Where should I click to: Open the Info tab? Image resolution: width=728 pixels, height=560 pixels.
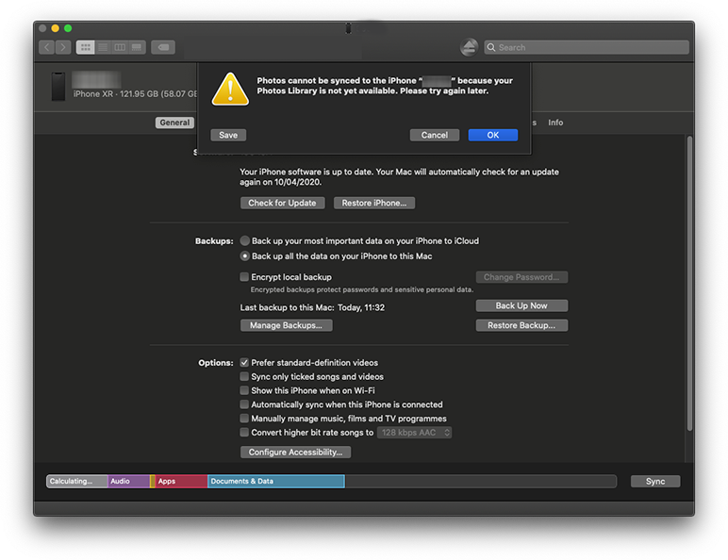(555, 123)
